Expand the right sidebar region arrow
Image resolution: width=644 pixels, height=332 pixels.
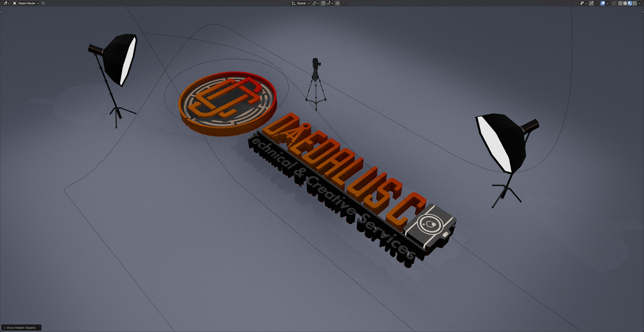pos(643,12)
